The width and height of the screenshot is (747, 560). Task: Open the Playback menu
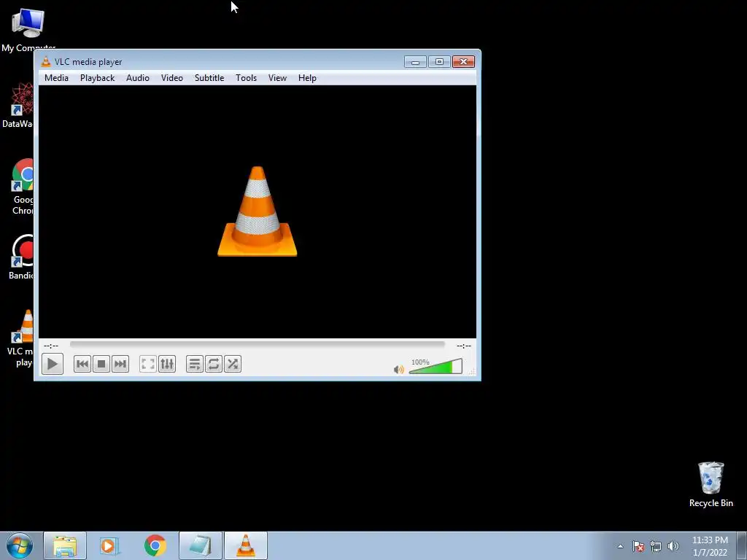97,78
